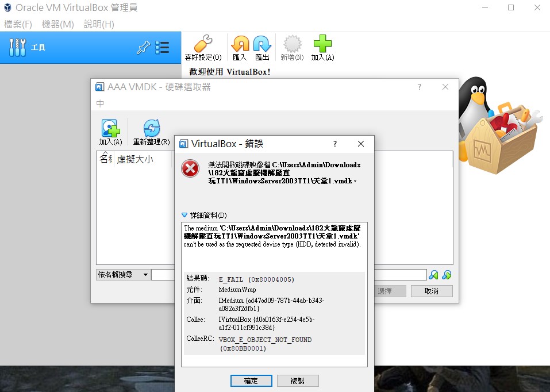Screen dimensions: 550x392
Task: Click the E_FAIL (0x80004005) result code text
Action: (x=256, y=279)
